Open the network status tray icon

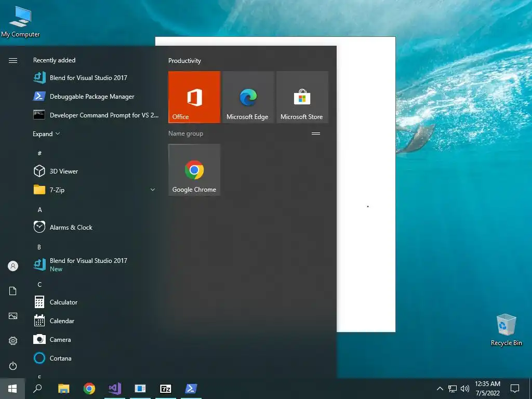(453, 389)
